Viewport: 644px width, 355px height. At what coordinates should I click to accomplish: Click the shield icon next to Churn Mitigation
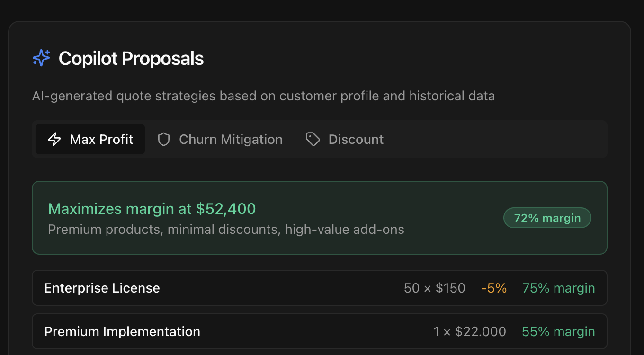pyautogui.click(x=163, y=139)
